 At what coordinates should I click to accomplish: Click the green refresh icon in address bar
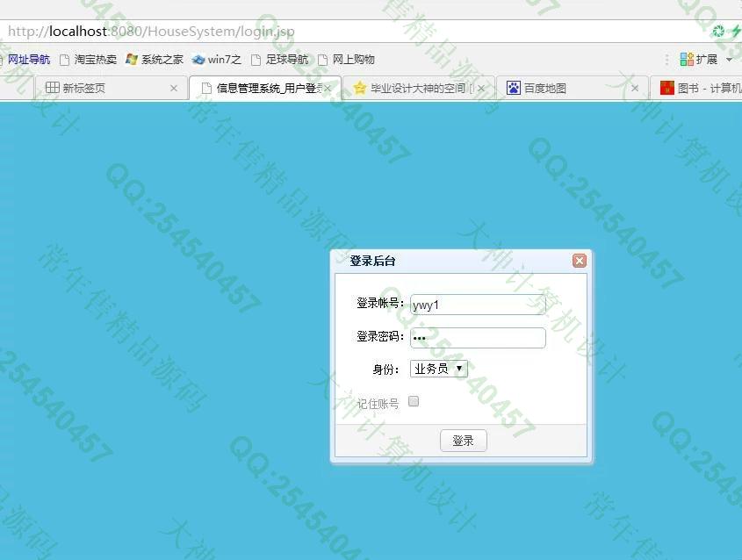pos(718,32)
